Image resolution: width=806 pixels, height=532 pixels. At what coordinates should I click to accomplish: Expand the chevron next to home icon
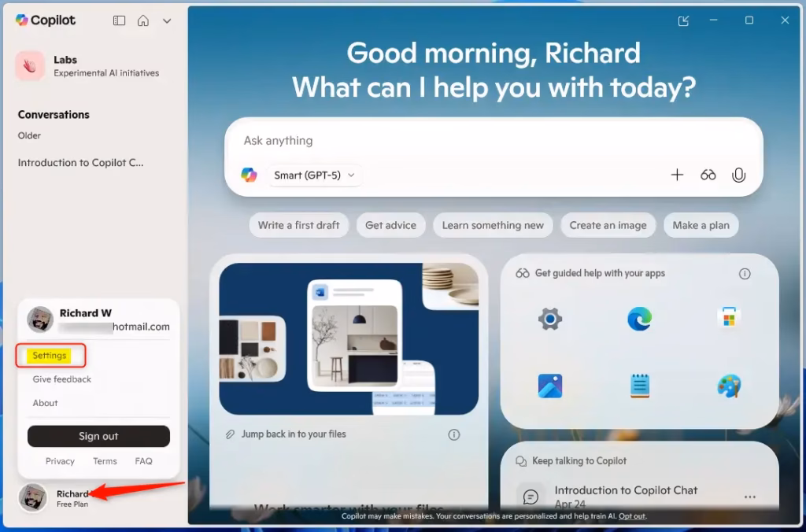(167, 20)
